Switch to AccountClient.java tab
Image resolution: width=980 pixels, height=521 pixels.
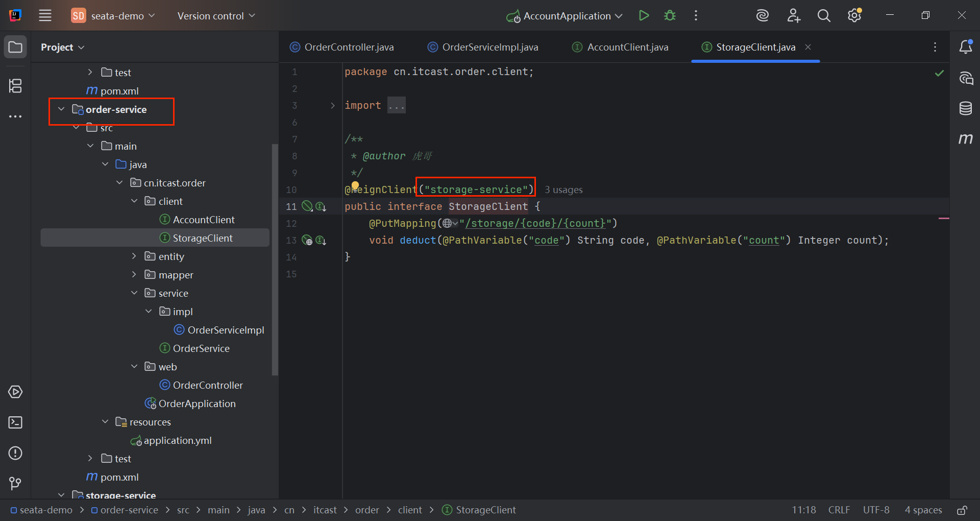coord(620,47)
